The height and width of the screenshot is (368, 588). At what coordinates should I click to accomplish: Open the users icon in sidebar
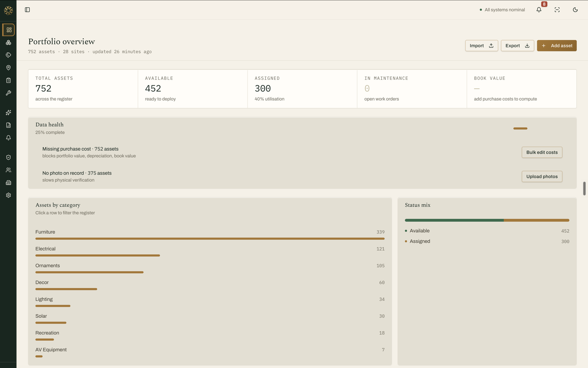click(9, 170)
